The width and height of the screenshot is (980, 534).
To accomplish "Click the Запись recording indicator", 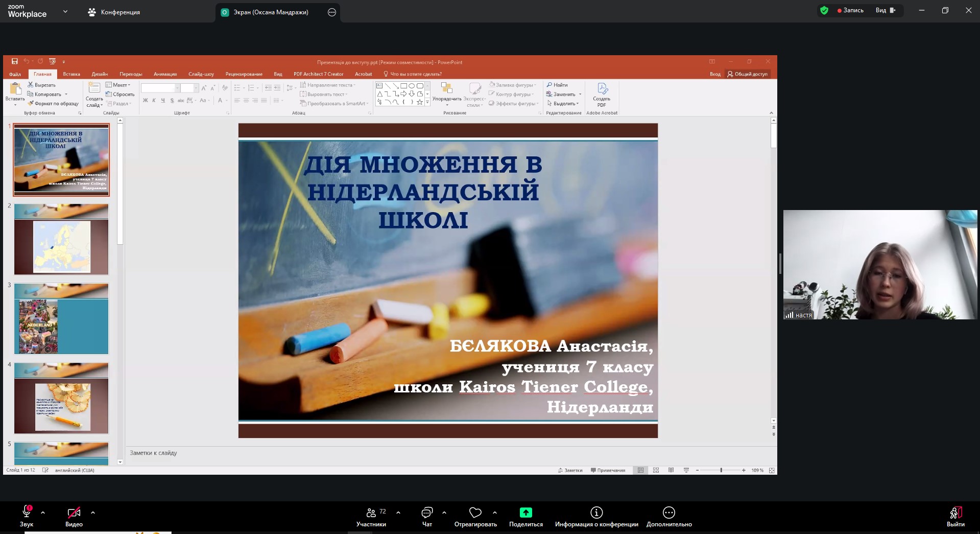I will pos(850,10).
